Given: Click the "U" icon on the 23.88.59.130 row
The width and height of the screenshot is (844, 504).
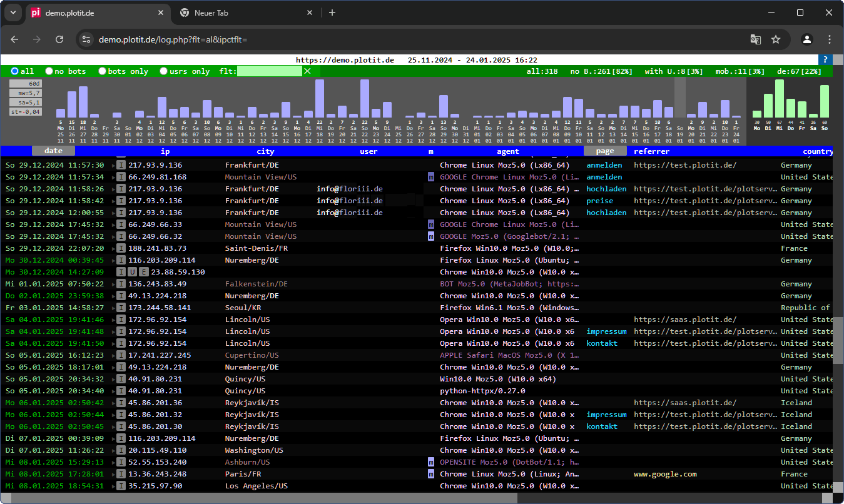Looking at the screenshot, I should click(x=132, y=272).
